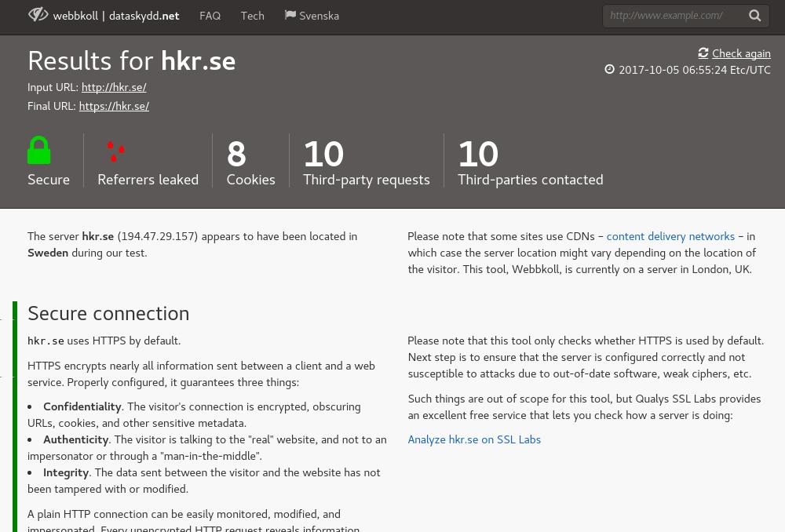Image resolution: width=785 pixels, height=532 pixels.
Task: Click the clock icon beside the timestamp
Action: [x=609, y=69]
